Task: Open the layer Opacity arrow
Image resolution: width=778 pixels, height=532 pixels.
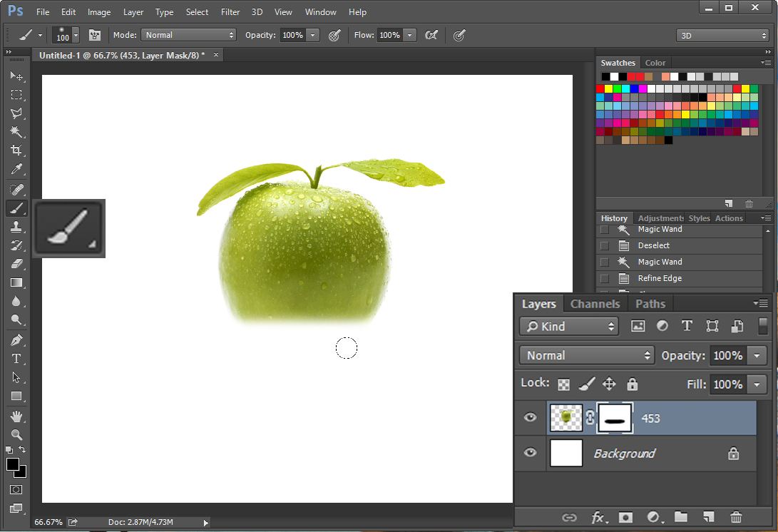Action: click(757, 355)
